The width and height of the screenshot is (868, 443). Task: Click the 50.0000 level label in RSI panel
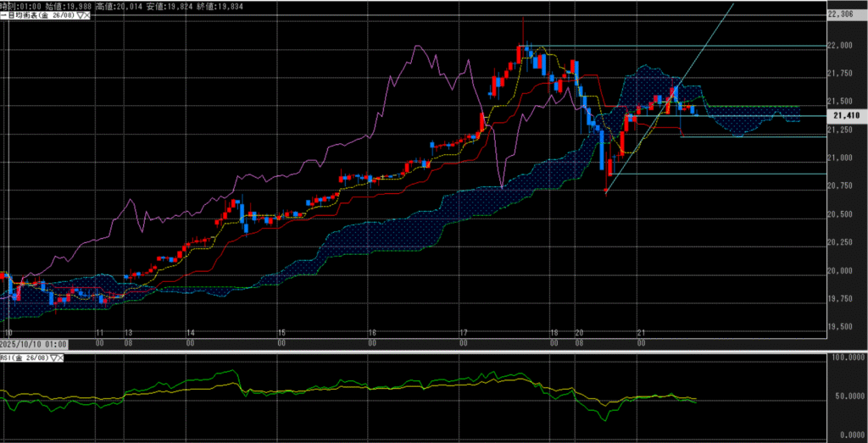[x=845, y=396]
